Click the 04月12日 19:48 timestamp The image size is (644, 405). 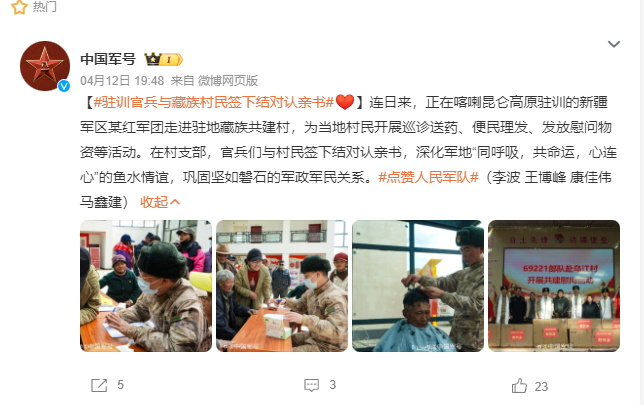click(122, 81)
